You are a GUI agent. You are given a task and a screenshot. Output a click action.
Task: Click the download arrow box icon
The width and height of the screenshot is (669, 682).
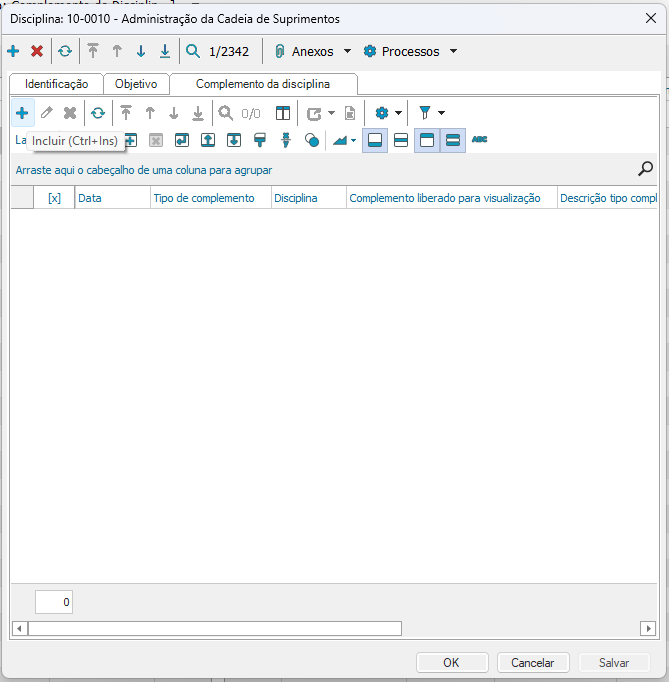(x=234, y=140)
